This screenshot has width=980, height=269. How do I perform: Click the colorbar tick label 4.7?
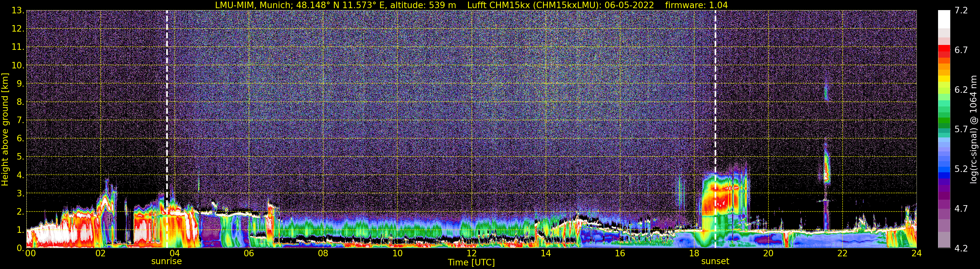point(961,209)
